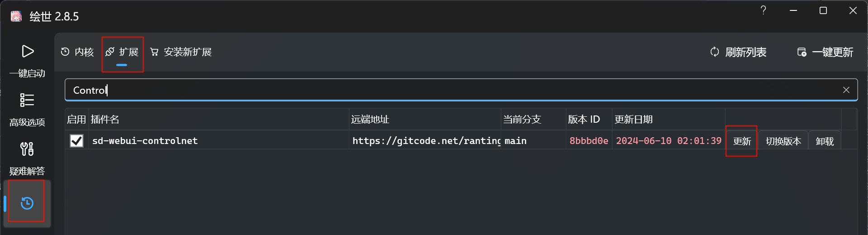Click 切换版本 for sd-webui-controlnet
Screen dimensions: 868x235
[783, 141]
